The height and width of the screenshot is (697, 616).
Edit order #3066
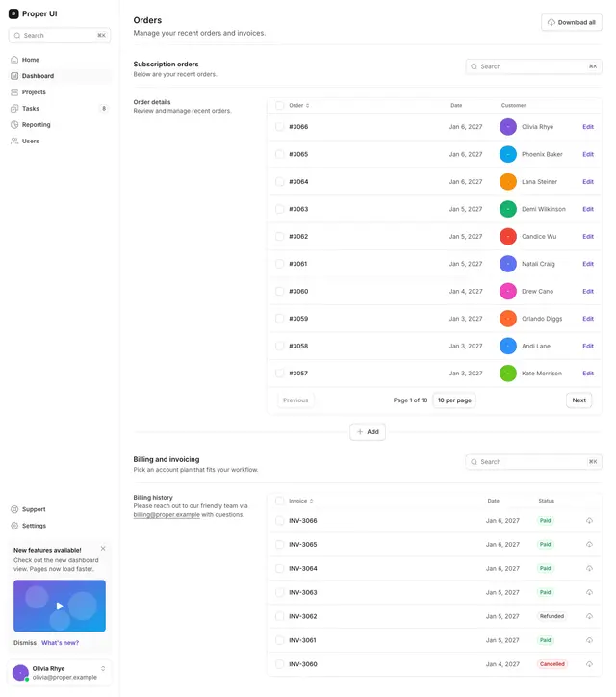pyautogui.click(x=588, y=127)
